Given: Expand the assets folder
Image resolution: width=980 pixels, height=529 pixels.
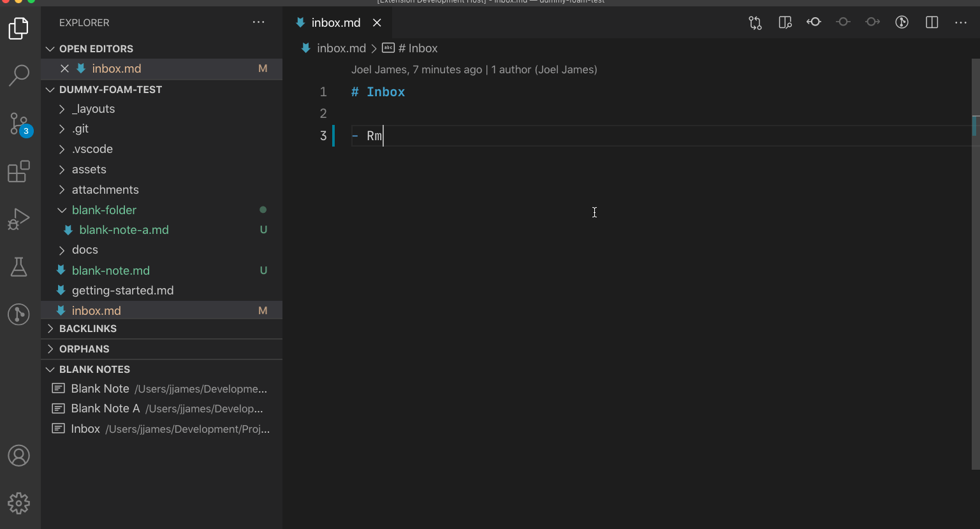Looking at the screenshot, I should point(162,170).
